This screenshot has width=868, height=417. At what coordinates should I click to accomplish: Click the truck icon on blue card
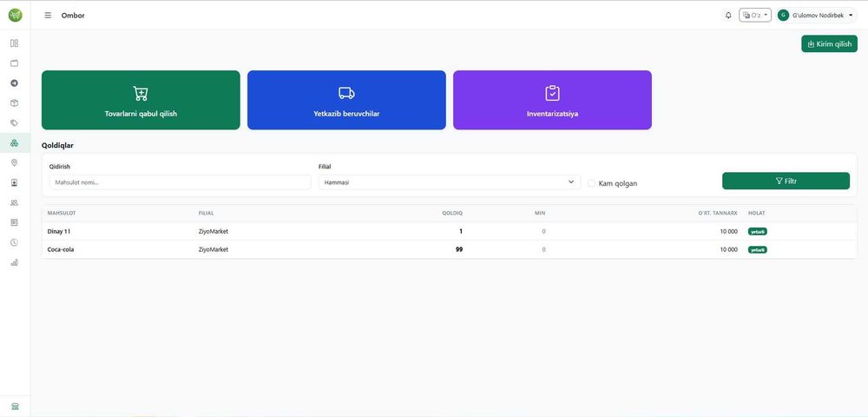pyautogui.click(x=346, y=93)
